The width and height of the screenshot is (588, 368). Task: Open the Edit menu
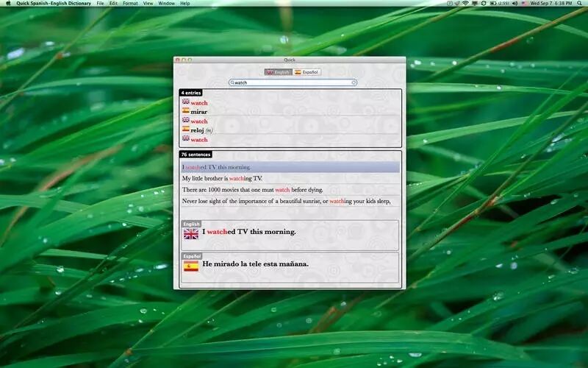(113, 4)
